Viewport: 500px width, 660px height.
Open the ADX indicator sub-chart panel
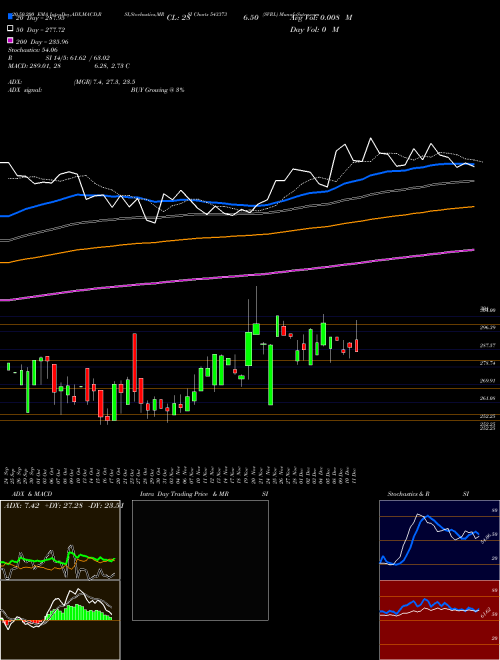coord(60,540)
